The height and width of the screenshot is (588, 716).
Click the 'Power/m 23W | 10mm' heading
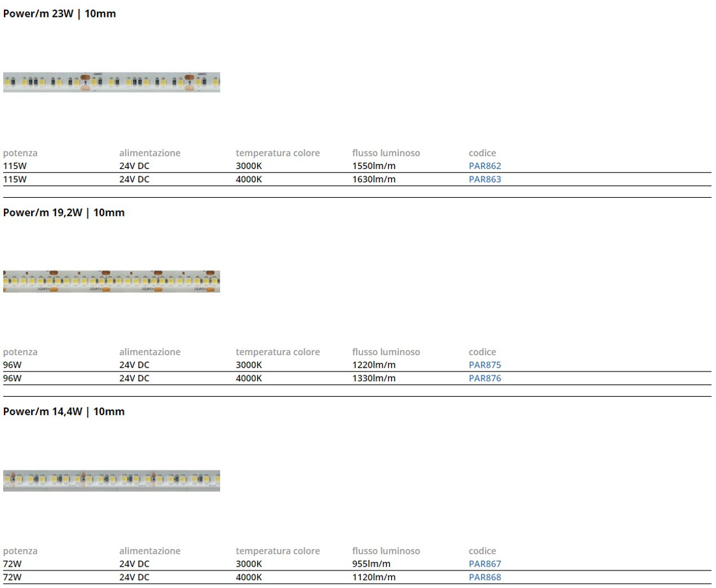(59, 14)
